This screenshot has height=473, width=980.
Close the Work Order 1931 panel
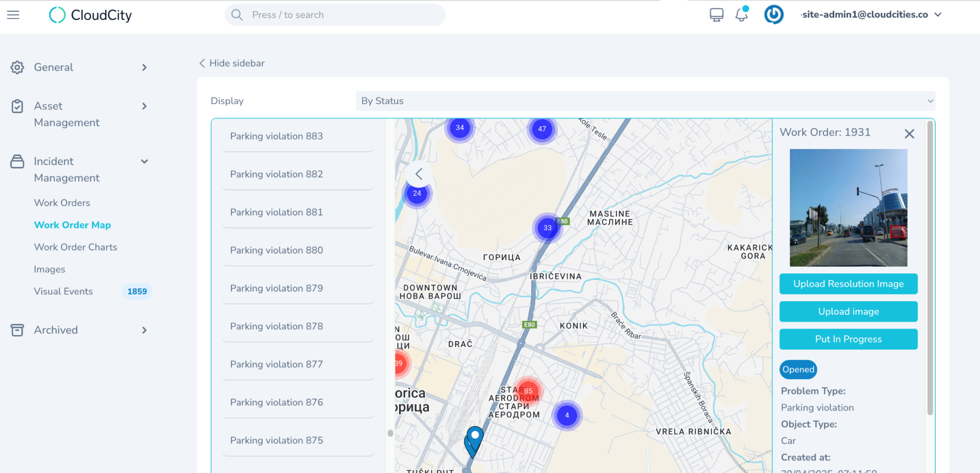[909, 134]
